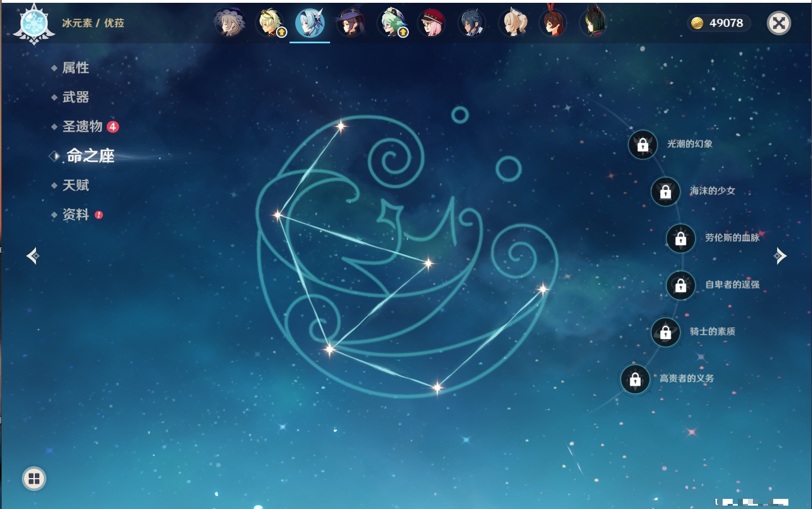Open locked constellation 光潮的幻象 lock icon

pyautogui.click(x=643, y=145)
